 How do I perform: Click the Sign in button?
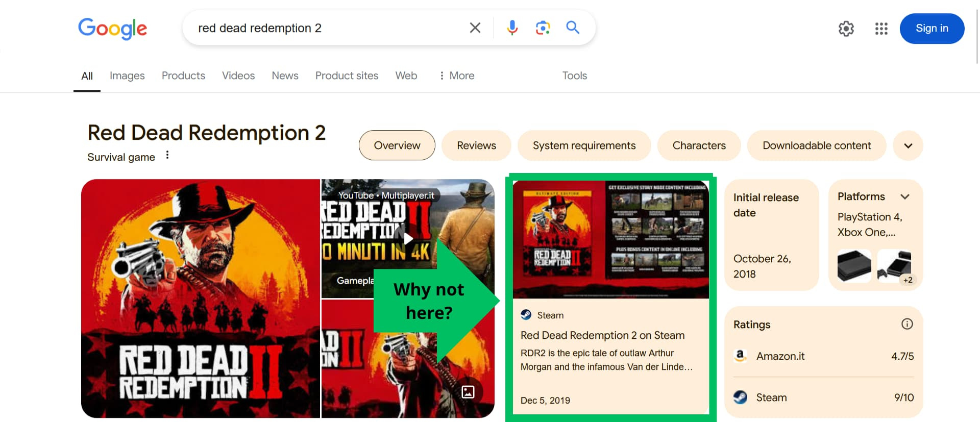(932, 29)
